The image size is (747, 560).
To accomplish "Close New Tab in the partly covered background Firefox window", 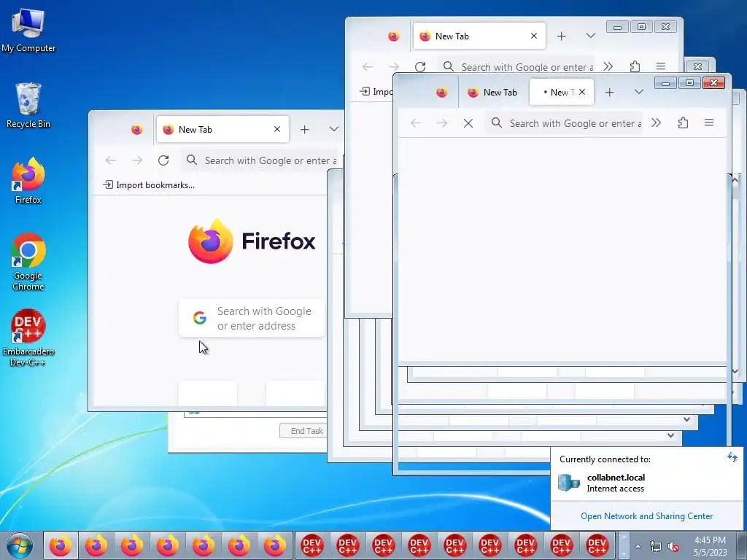I will point(534,36).
